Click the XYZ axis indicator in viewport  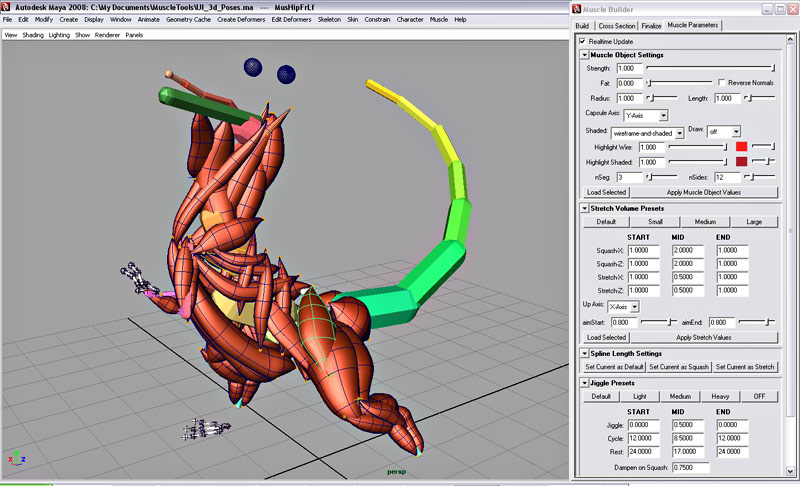point(16,457)
